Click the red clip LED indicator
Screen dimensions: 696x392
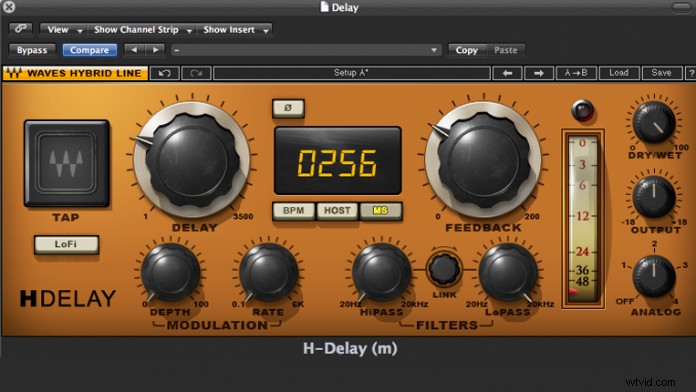point(583,110)
